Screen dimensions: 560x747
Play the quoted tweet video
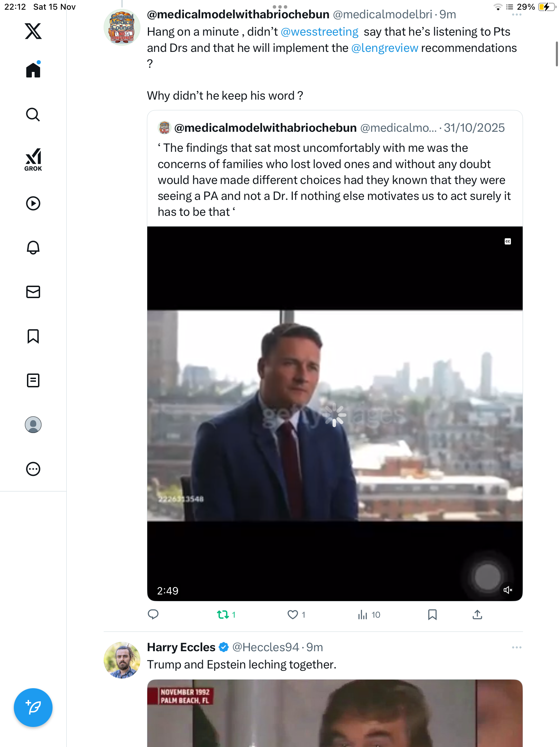335,414
